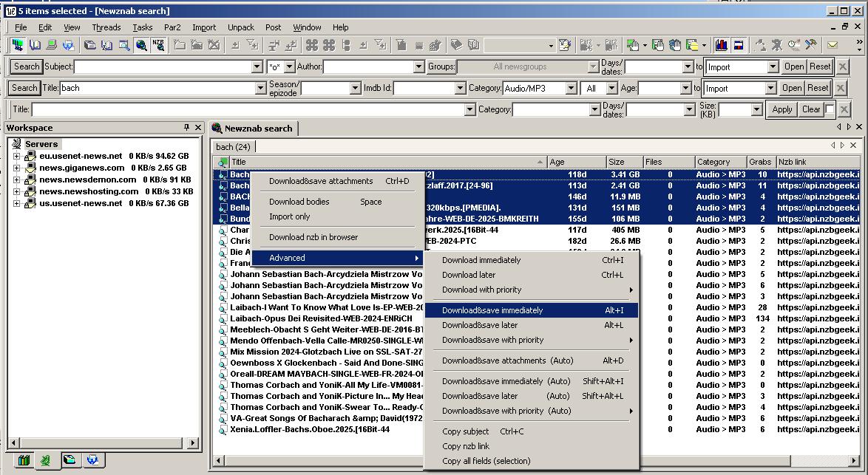Click the envelope icon in the toolbar
This screenshot has height=475, width=868.
832,45
